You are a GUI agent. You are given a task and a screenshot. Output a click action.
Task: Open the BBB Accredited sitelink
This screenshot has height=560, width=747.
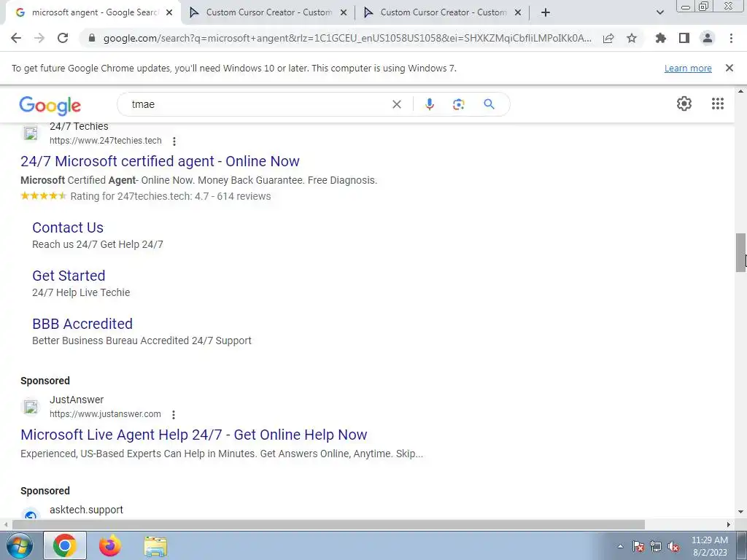point(82,324)
